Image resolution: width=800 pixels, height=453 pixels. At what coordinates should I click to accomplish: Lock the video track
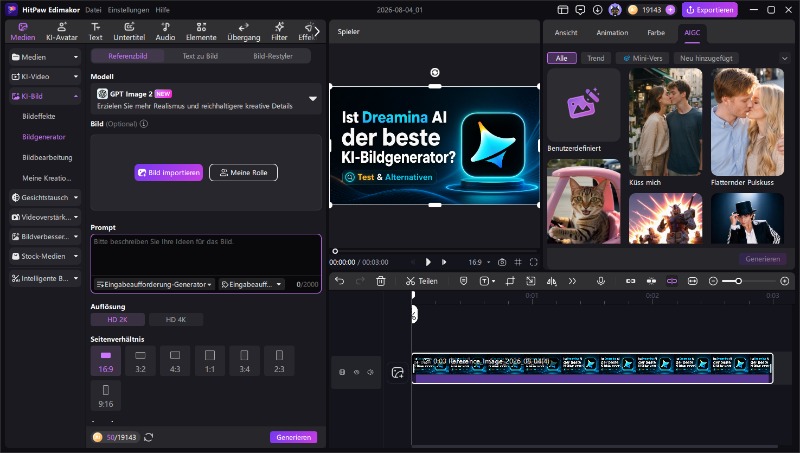[x=342, y=372]
